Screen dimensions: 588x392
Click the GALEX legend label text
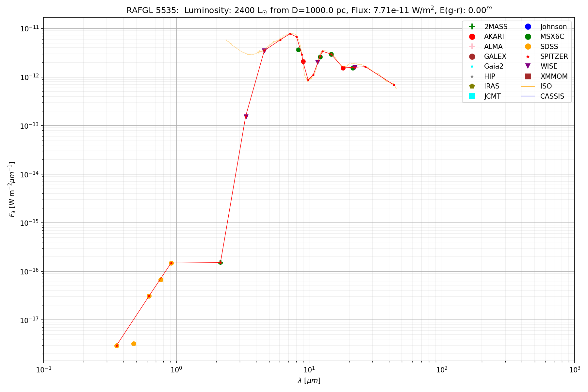pos(495,57)
